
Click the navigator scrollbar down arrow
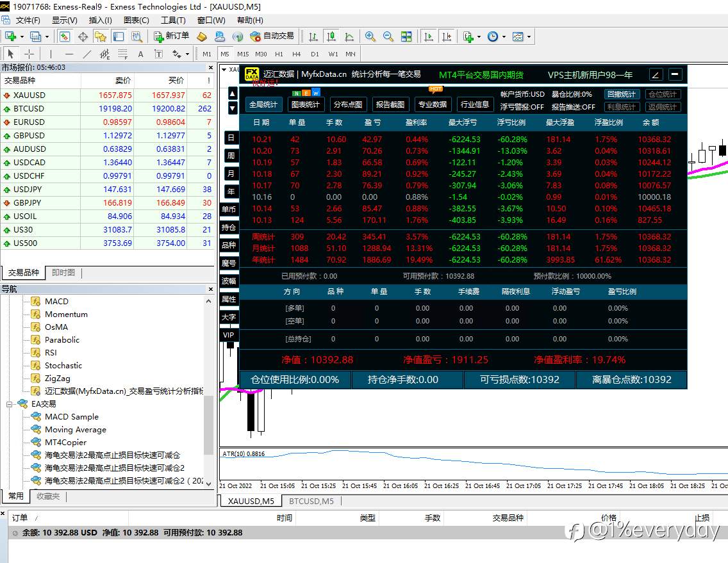(x=208, y=483)
